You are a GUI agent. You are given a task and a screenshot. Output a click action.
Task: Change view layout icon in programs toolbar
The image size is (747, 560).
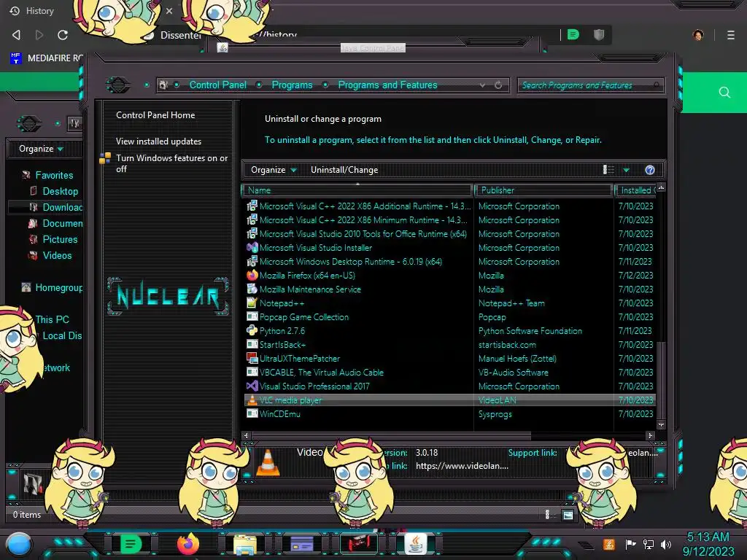click(608, 170)
